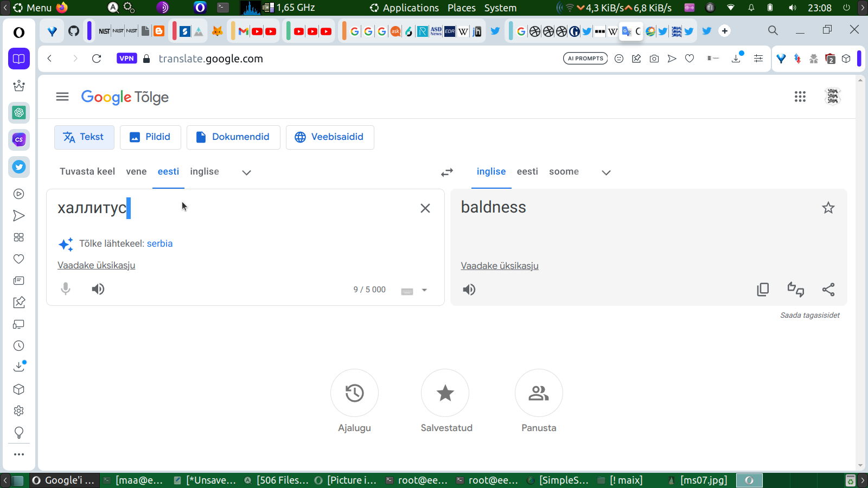
Task: Expand more source languages
Action: (x=246, y=172)
